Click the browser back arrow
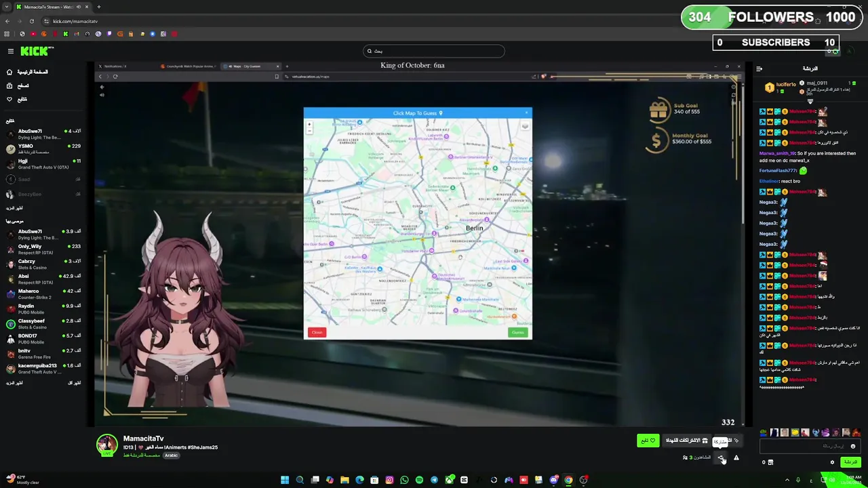 (x=7, y=21)
